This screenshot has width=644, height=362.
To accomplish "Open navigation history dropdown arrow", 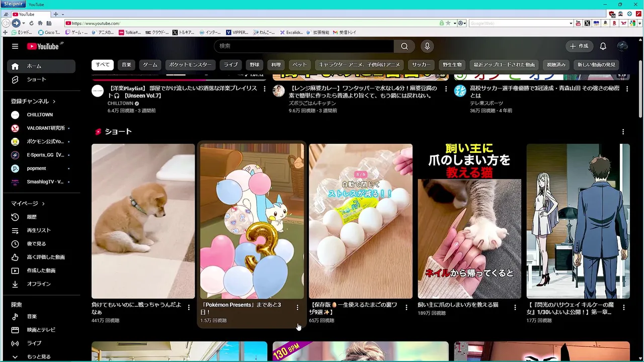I will point(23,23).
